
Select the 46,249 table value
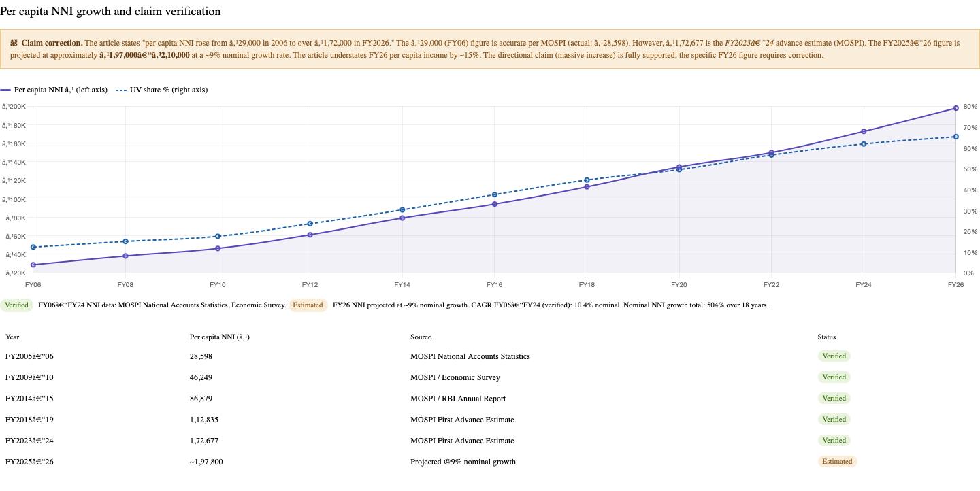tap(201, 377)
